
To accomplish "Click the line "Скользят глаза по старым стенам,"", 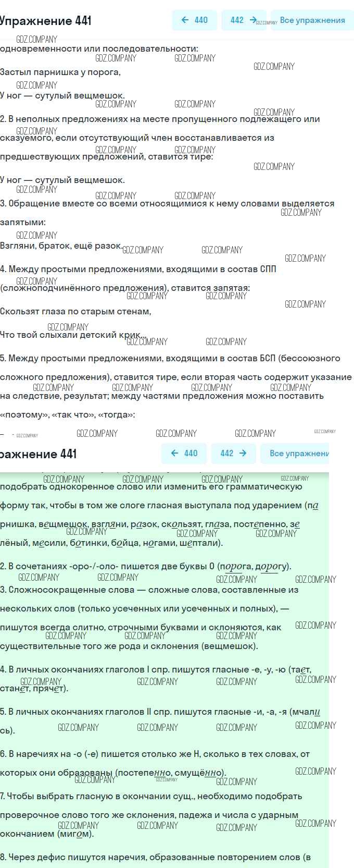I will pos(75,312).
